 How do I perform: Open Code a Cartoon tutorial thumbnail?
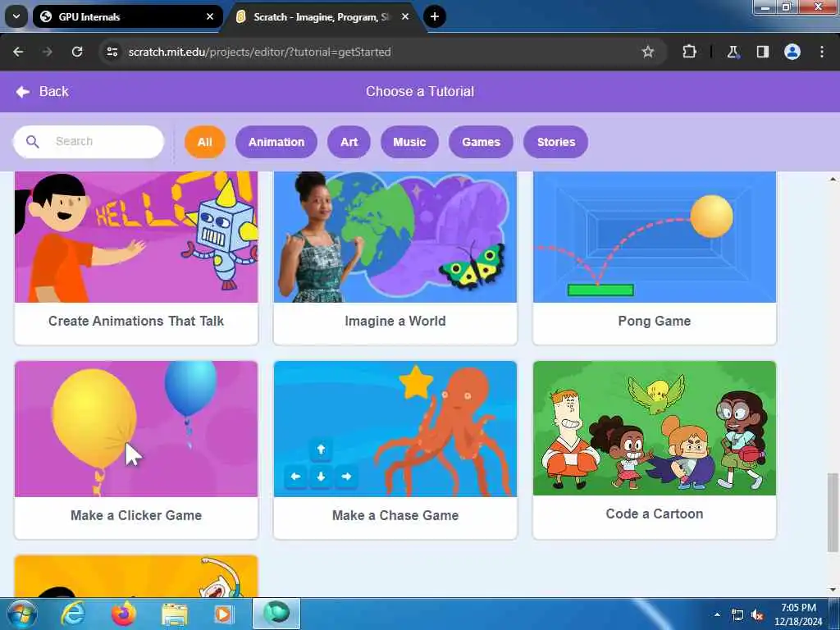[655, 428]
